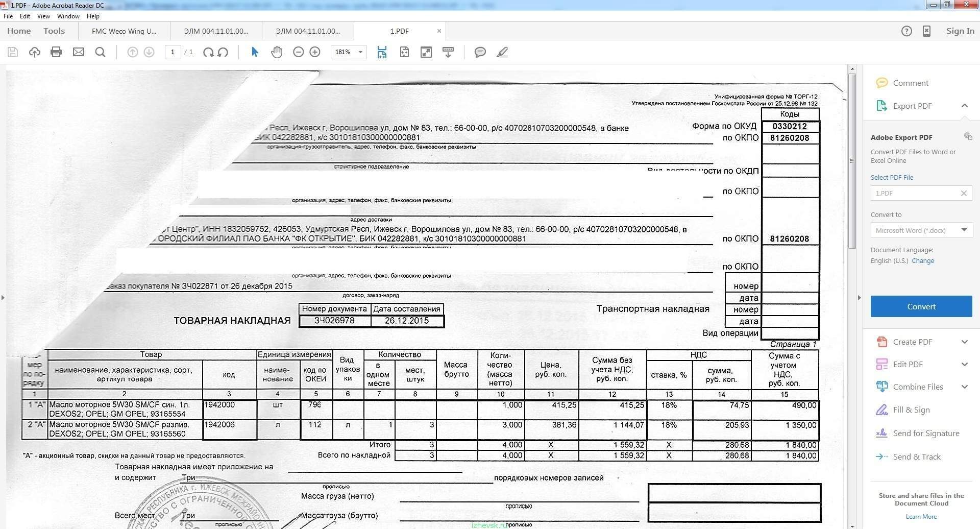
Task: Click the mobile link icon near Sign In
Action: pos(926,31)
